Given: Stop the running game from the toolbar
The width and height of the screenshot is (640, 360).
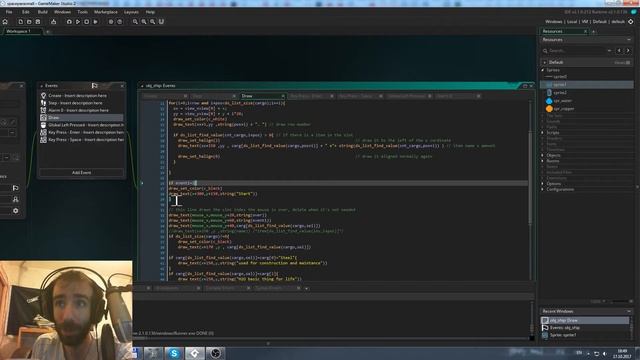Looking at the screenshot, I should (87, 22).
